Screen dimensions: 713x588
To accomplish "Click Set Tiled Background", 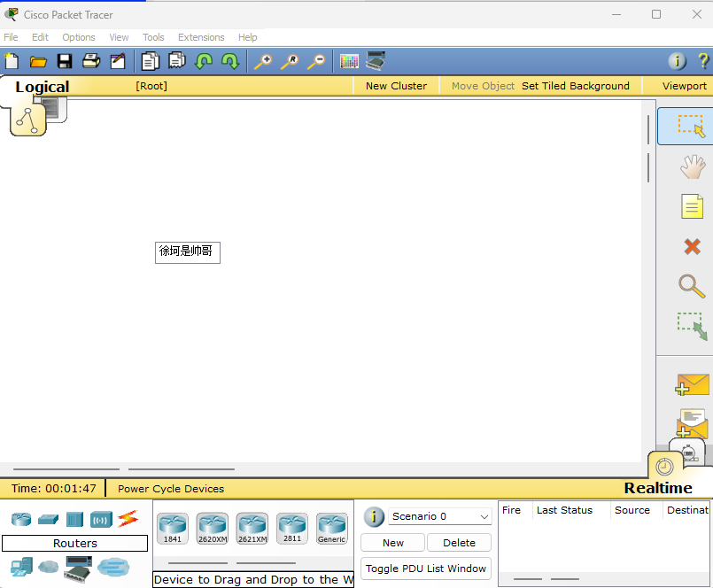I will [575, 86].
